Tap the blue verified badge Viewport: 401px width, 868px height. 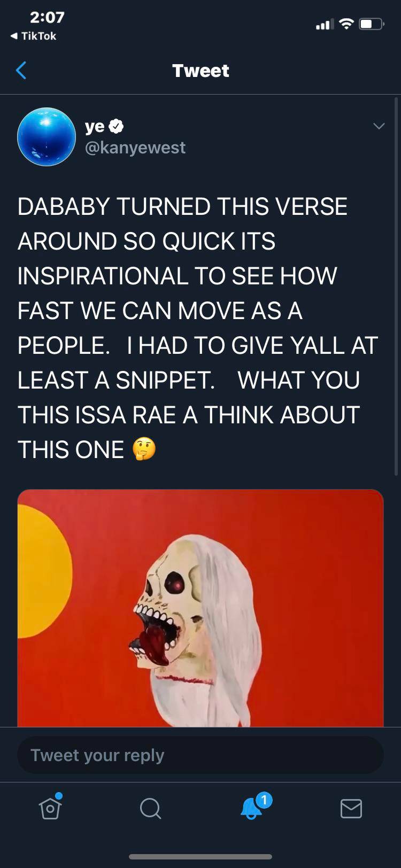117,126
